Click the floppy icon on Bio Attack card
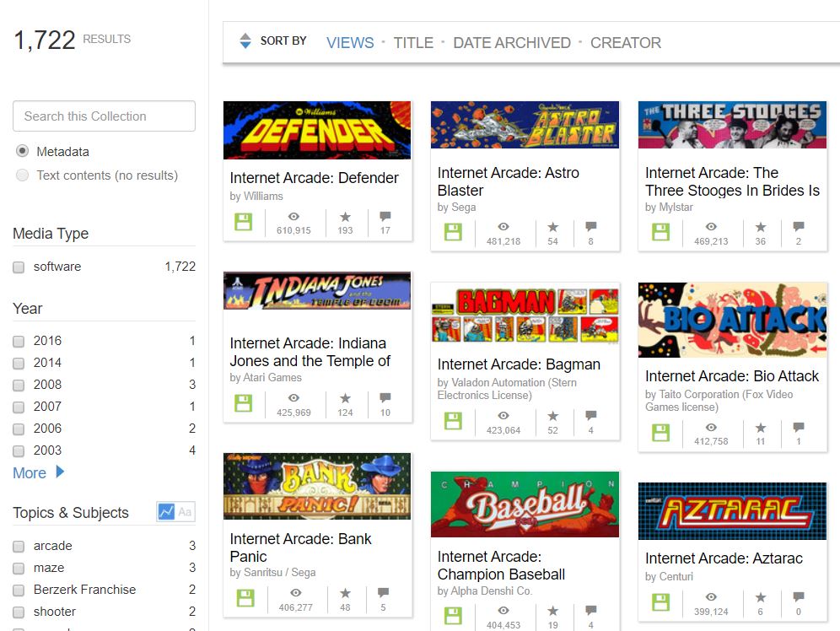 pos(660,432)
